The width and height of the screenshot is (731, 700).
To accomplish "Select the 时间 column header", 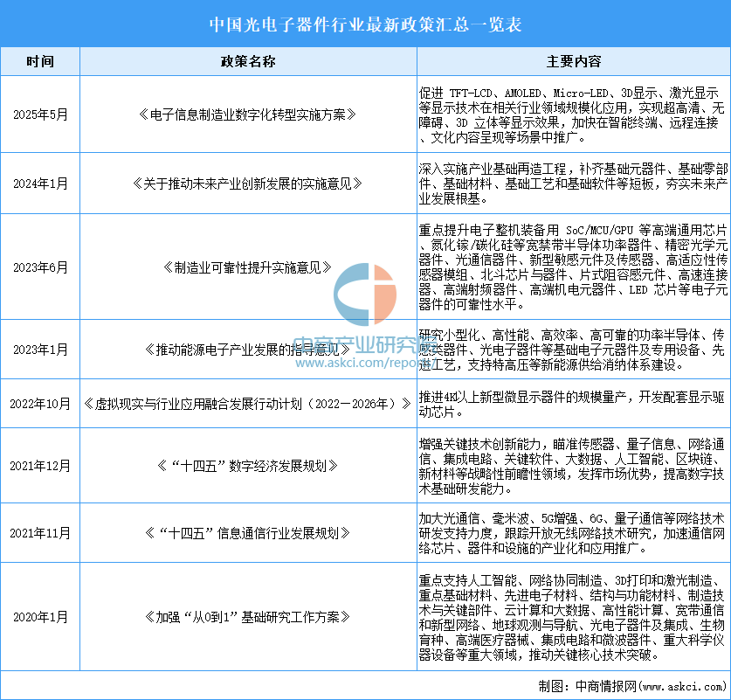I will pos(40,61).
